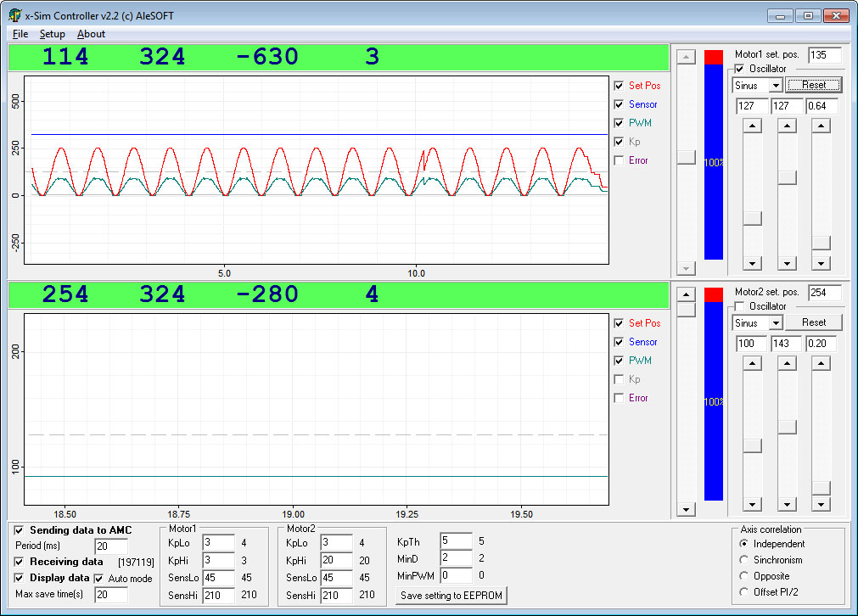Click Save setting to EEPROM button

coord(451,596)
